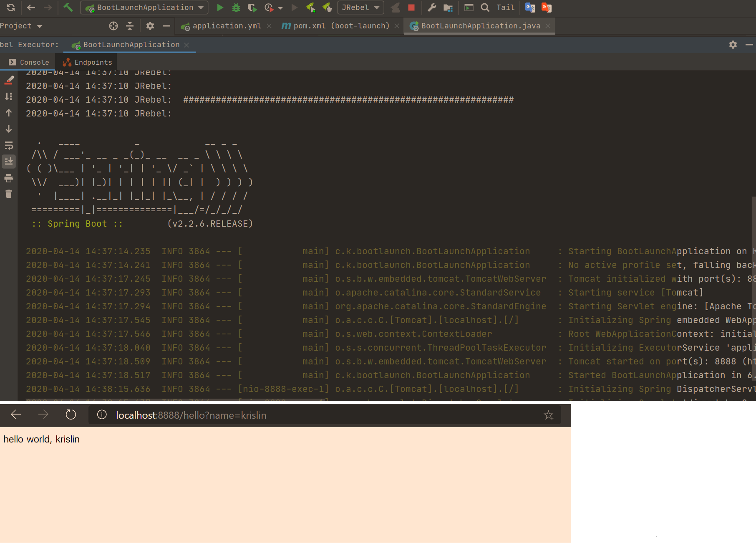
Task: Click the 'hello world, krislin' page text
Action: coord(41,439)
